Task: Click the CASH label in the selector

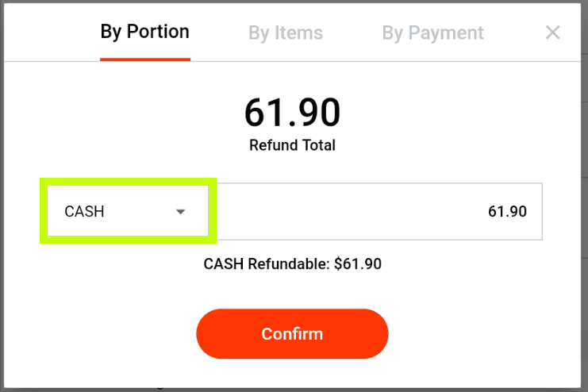Action: (85, 212)
